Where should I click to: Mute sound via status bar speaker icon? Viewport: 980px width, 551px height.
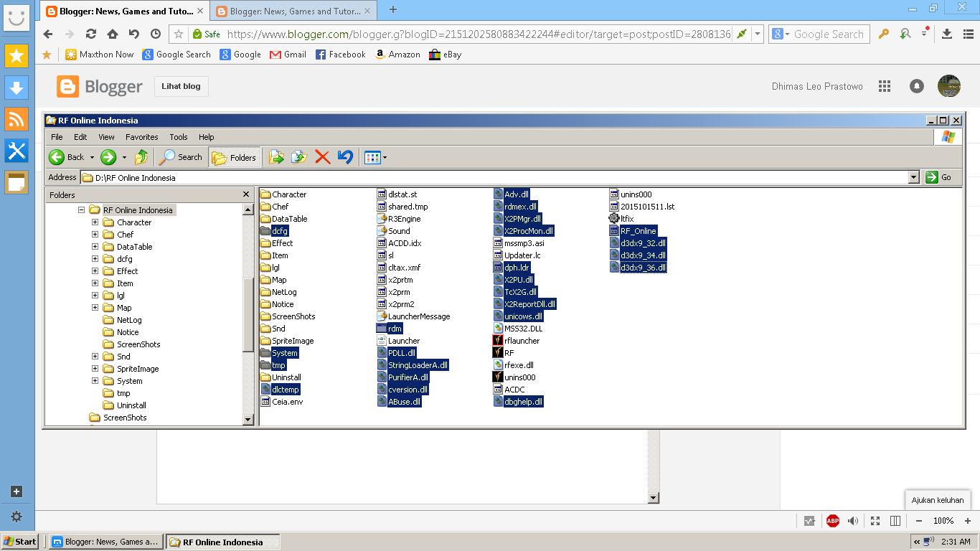853,521
